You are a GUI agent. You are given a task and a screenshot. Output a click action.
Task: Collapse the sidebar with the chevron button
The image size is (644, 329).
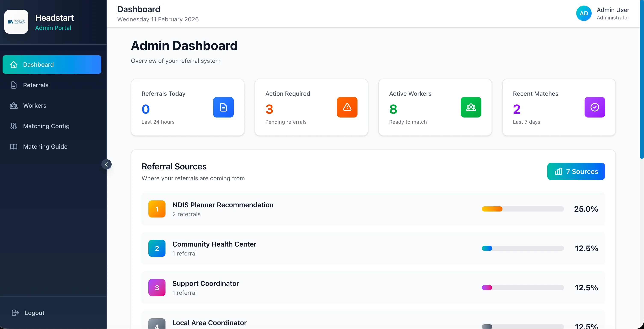(x=106, y=164)
